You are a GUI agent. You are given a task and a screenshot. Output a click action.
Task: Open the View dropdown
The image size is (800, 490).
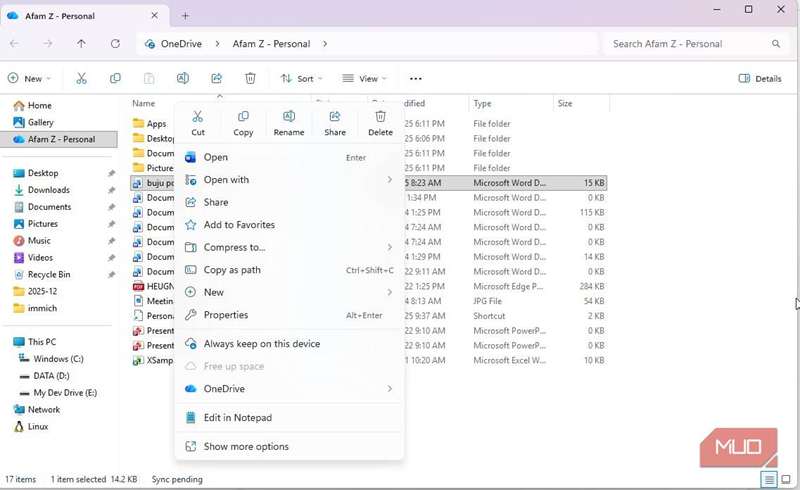[x=364, y=79]
